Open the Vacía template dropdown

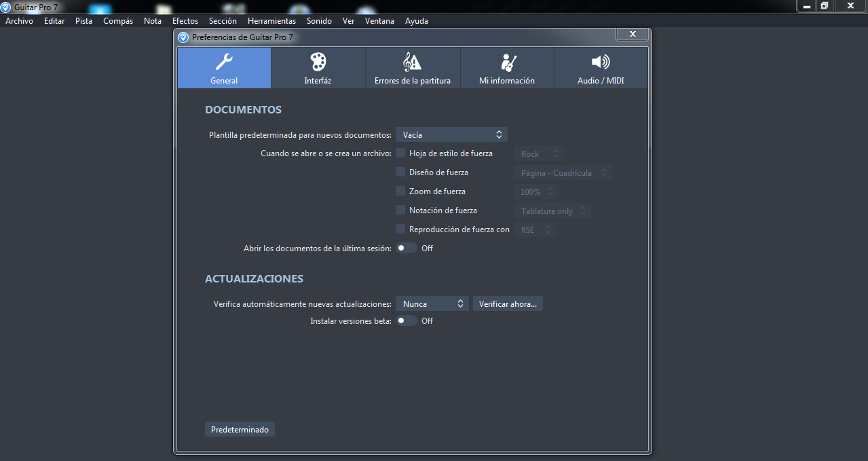[451, 134]
